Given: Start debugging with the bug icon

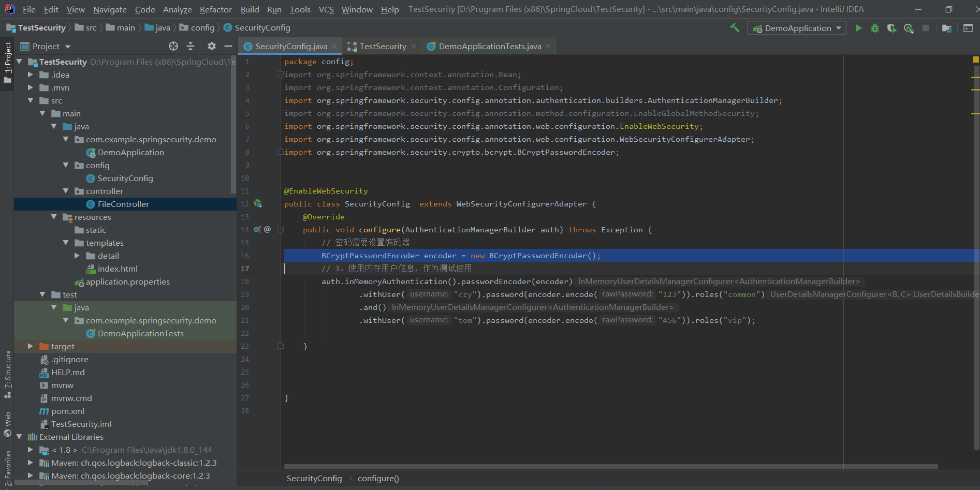Looking at the screenshot, I should [875, 28].
